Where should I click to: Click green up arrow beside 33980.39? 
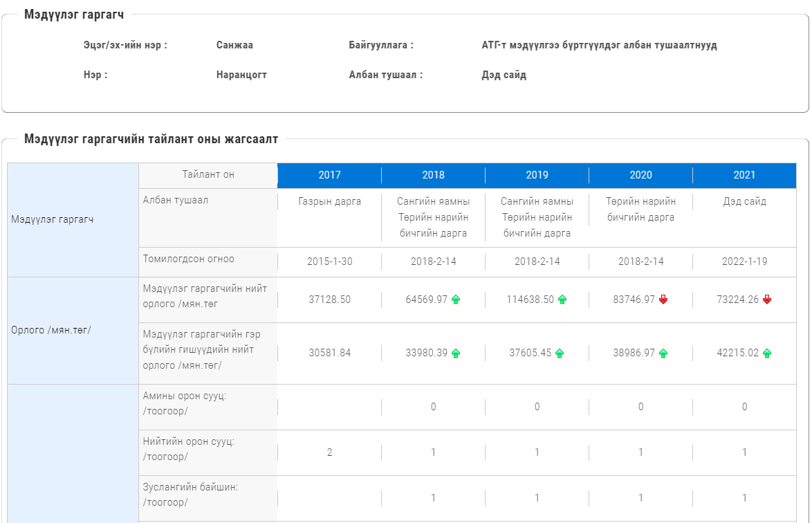[x=456, y=353]
